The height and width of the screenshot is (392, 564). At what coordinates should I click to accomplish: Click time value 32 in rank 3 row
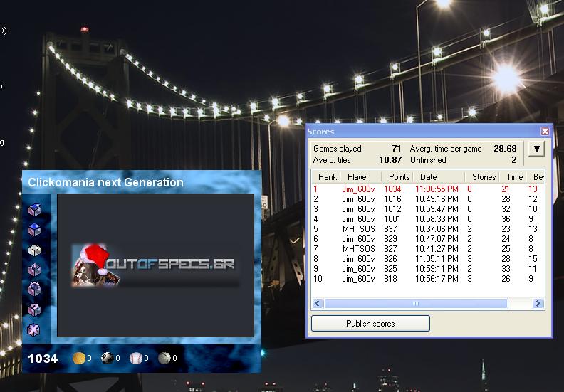click(506, 209)
